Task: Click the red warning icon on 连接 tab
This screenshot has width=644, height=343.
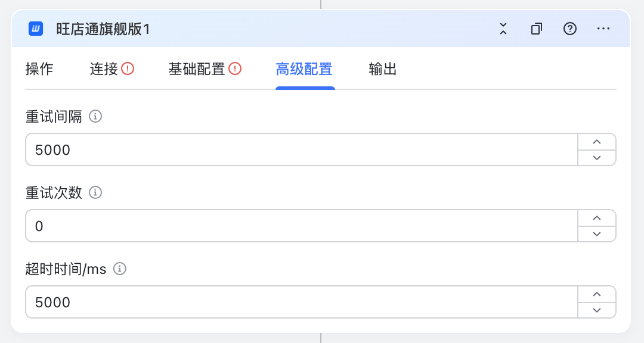Action: tap(128, 68)
